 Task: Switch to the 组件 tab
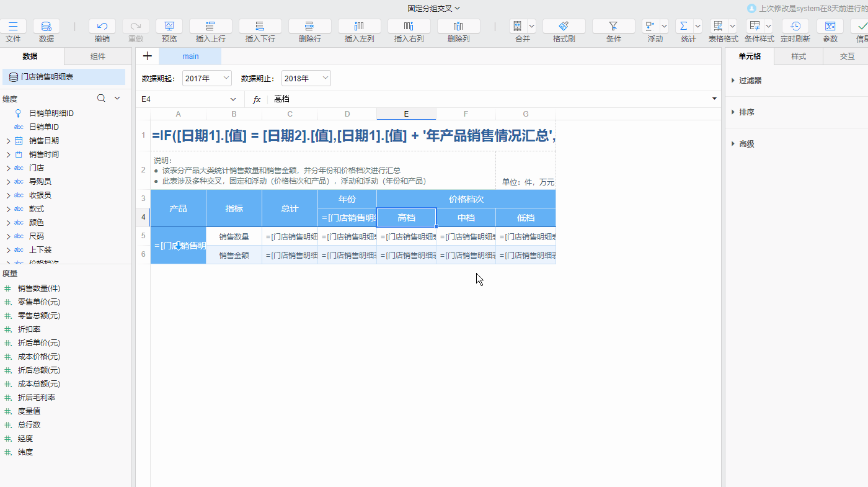97,56
